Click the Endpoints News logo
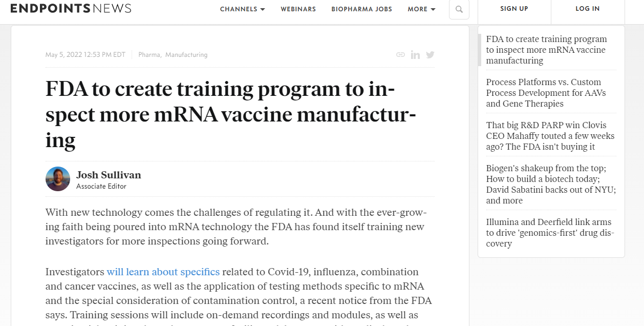 coord(71,9)
